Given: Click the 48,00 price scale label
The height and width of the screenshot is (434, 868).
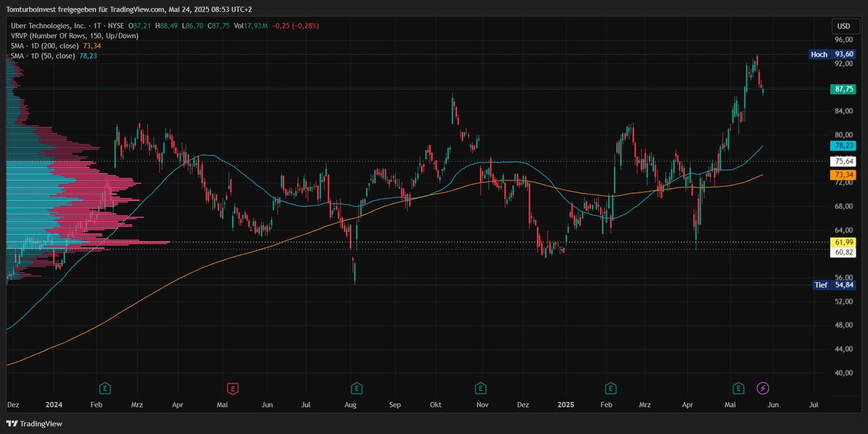Looking at the screenshot, I should [844, 325].
